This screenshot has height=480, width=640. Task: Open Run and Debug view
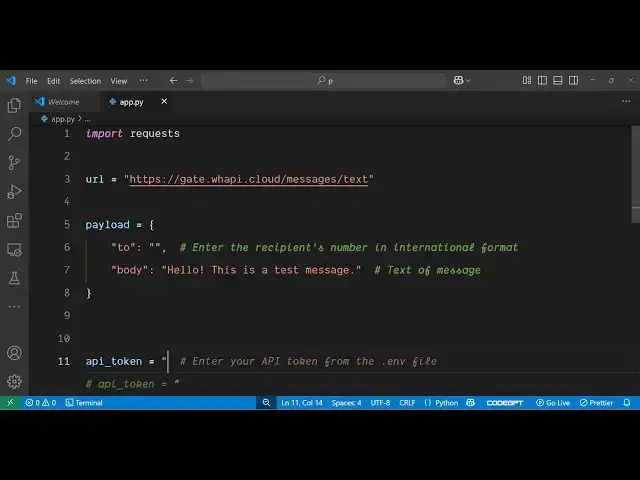(14, 191)
